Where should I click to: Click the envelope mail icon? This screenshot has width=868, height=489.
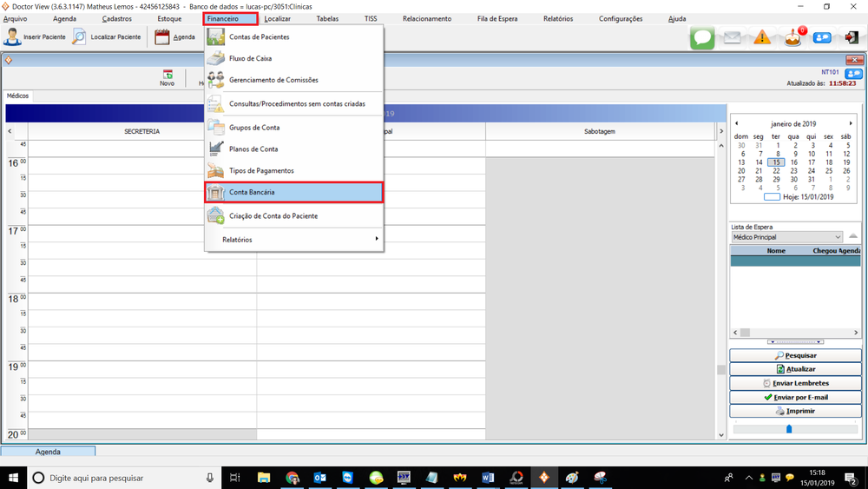[x=733, y=38]
